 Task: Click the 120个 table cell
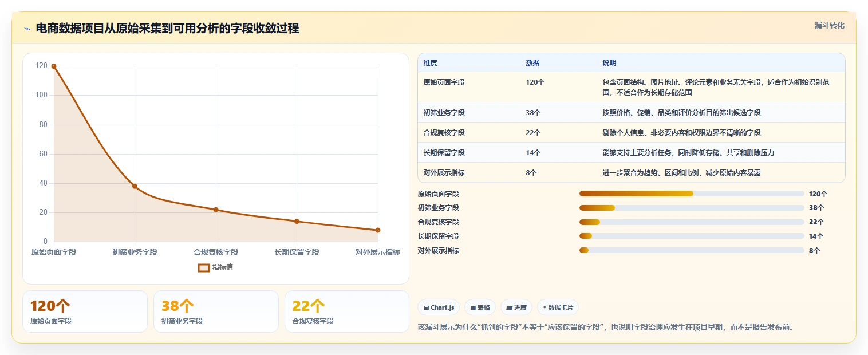(535, 82)
